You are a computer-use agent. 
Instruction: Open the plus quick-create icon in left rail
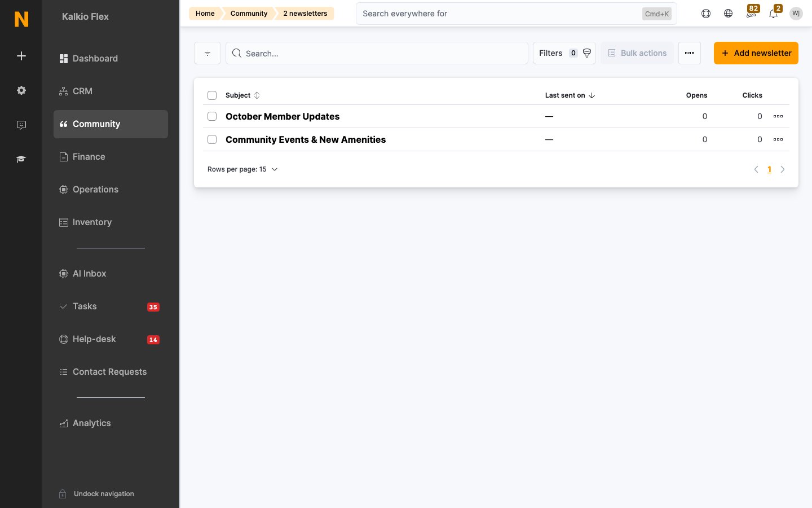coord(21,56)
